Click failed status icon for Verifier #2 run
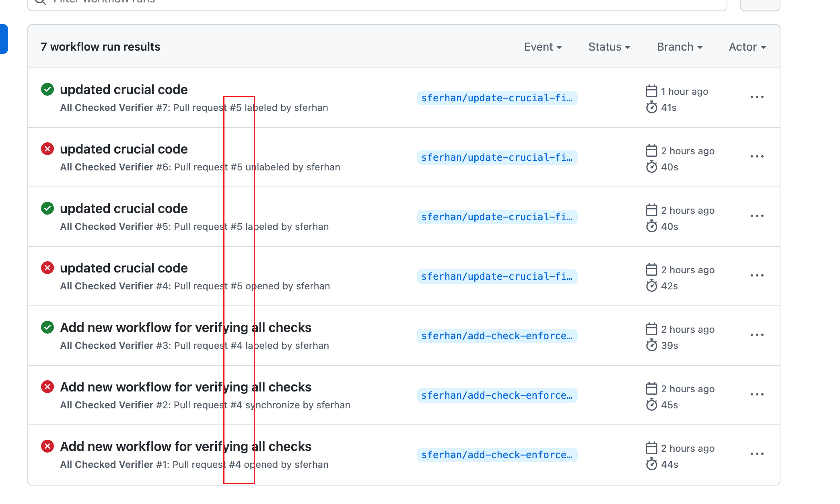840x504 pixels. pyautogui.click(x=47, y=387)
